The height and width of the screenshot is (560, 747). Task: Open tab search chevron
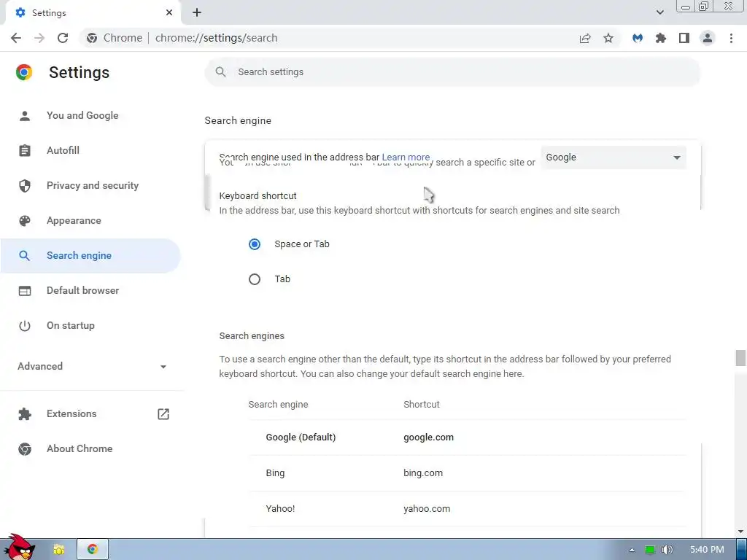pos(659,12)
